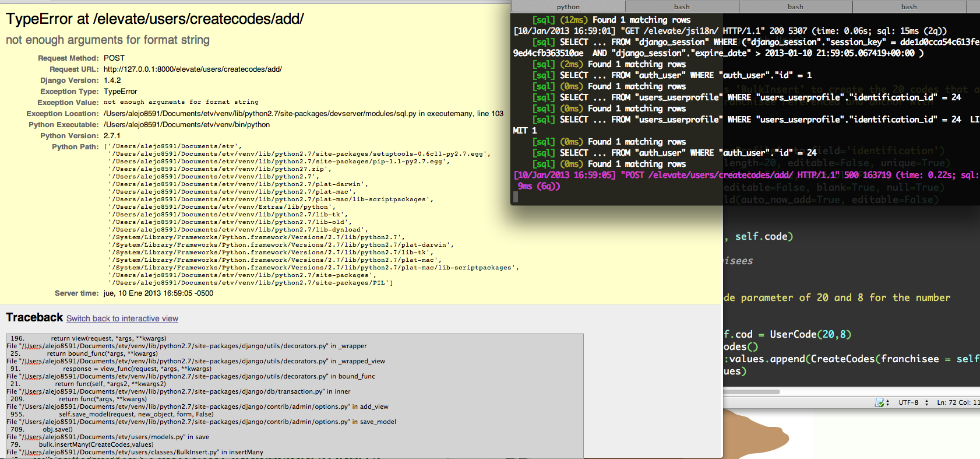This screenshot has width=980, height=459.
Task: Open the script status icon dropdown in editor status bar
Action: (881, 402)
